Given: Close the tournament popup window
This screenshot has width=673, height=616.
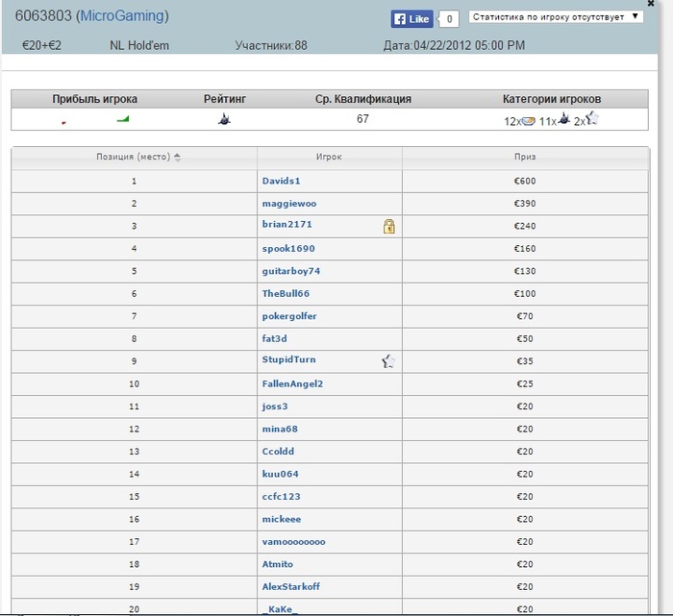Looking at the screenshot, I should click(x=651, y=4).
